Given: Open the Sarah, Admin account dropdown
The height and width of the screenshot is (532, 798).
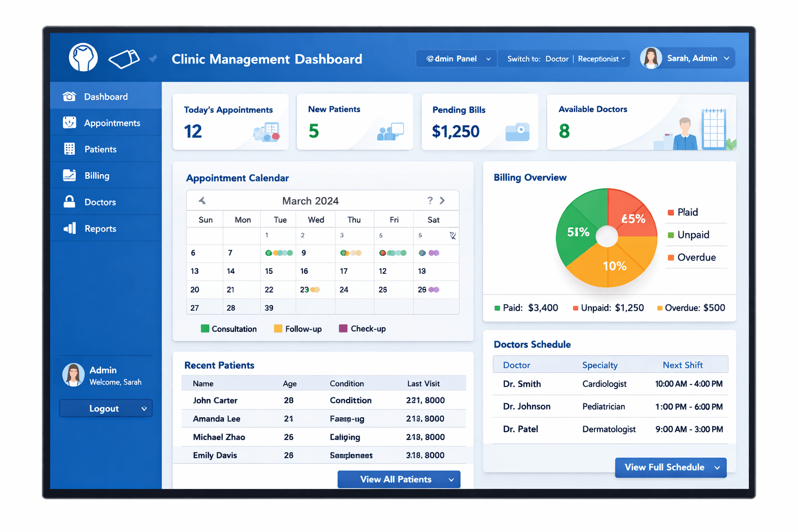Looking at the screenshot, I should click(x=696, y=58).
